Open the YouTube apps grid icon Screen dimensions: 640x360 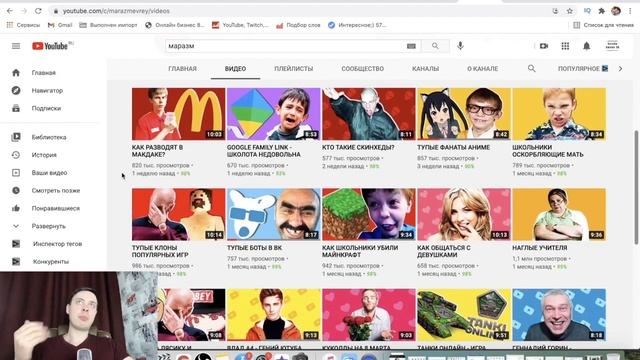point(565,46)
